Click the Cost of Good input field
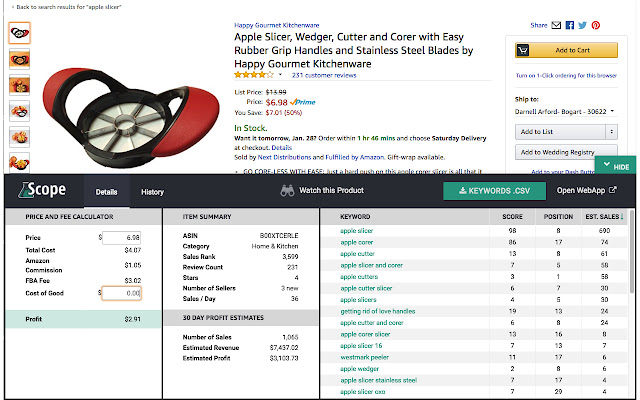Screen dimensions: 640x400 pos(122,293)
